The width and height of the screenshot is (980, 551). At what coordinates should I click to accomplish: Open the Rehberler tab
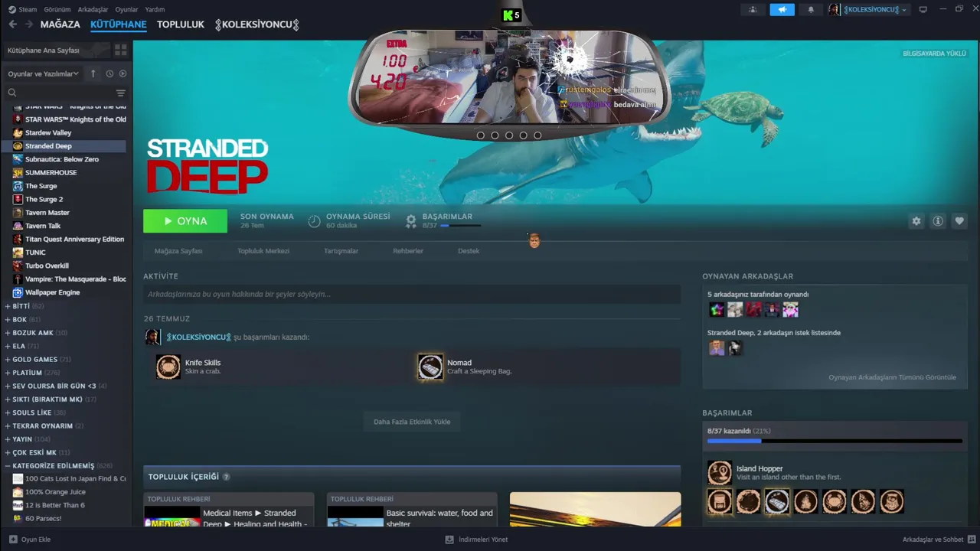tap(408, 251)
